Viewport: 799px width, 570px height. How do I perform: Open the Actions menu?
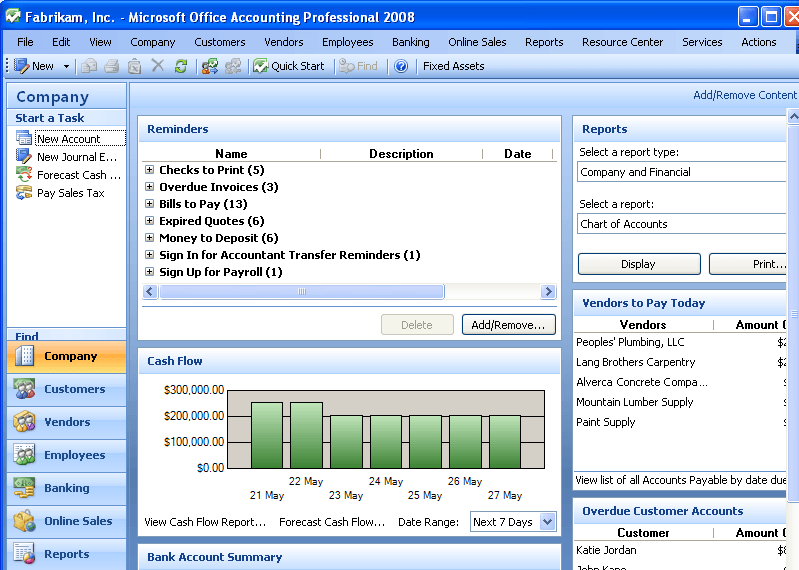coord(759,42)
